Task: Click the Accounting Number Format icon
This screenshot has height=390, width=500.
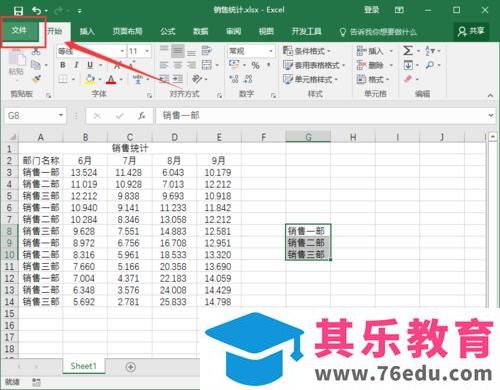Action: pyautogui.click(x=234, y=64)
